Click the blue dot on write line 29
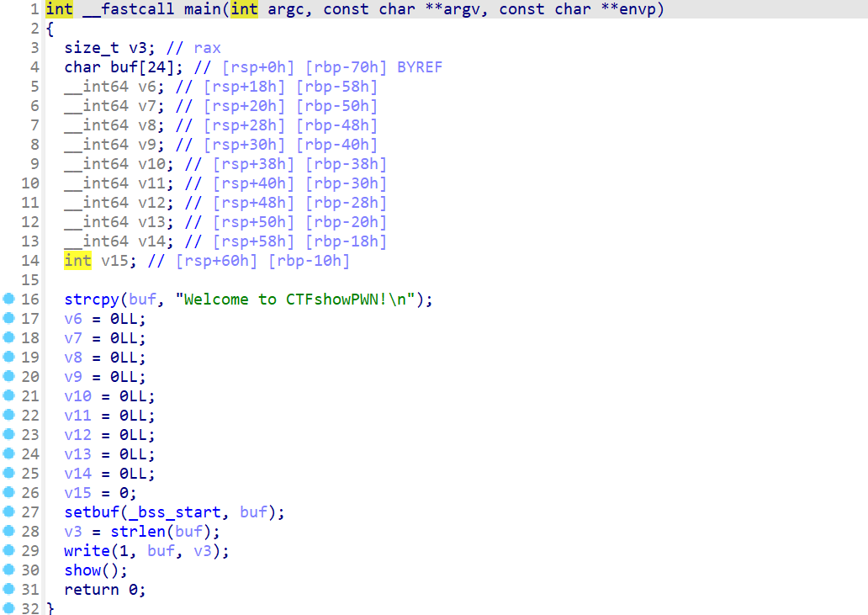Viewport: 868px width, 615px height. point(8,551)
